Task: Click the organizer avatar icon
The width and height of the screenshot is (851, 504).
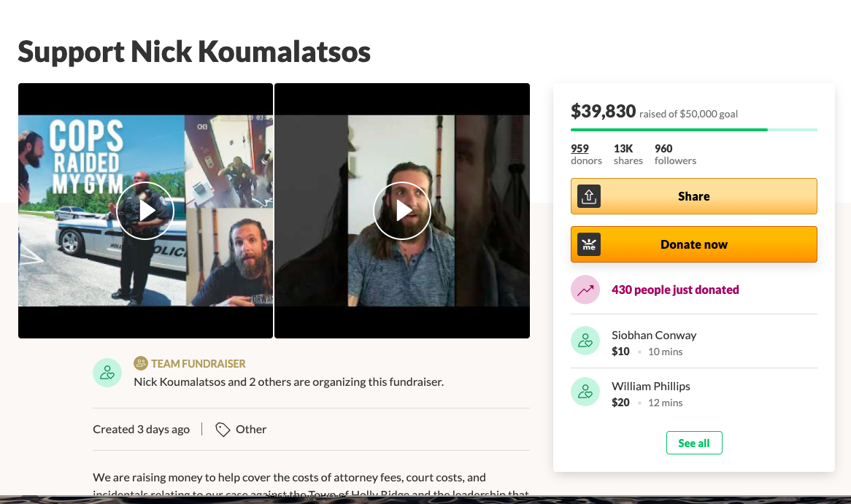Action: pyautogui.click(x=107, y=373)
